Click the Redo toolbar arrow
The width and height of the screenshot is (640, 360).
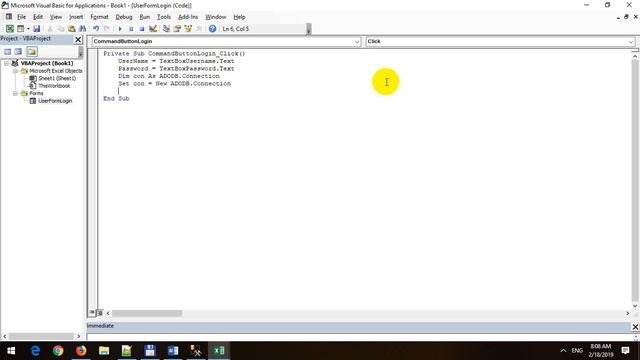(107, 29)
